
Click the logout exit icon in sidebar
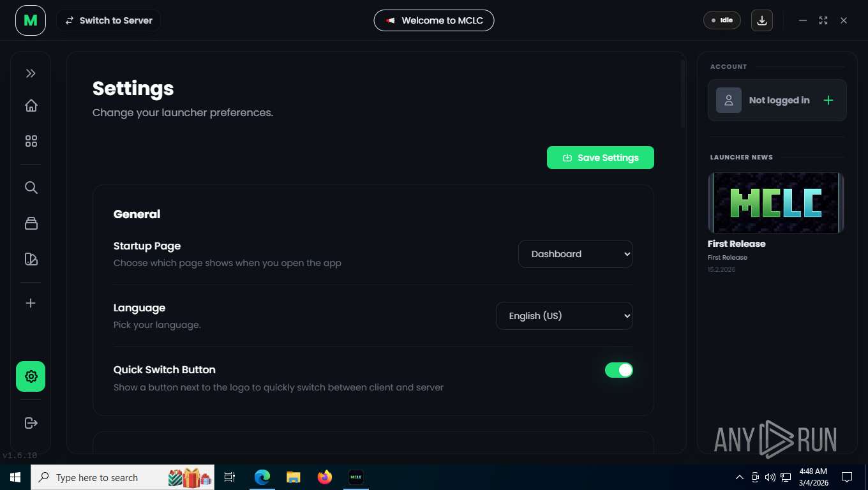point(31,423)
